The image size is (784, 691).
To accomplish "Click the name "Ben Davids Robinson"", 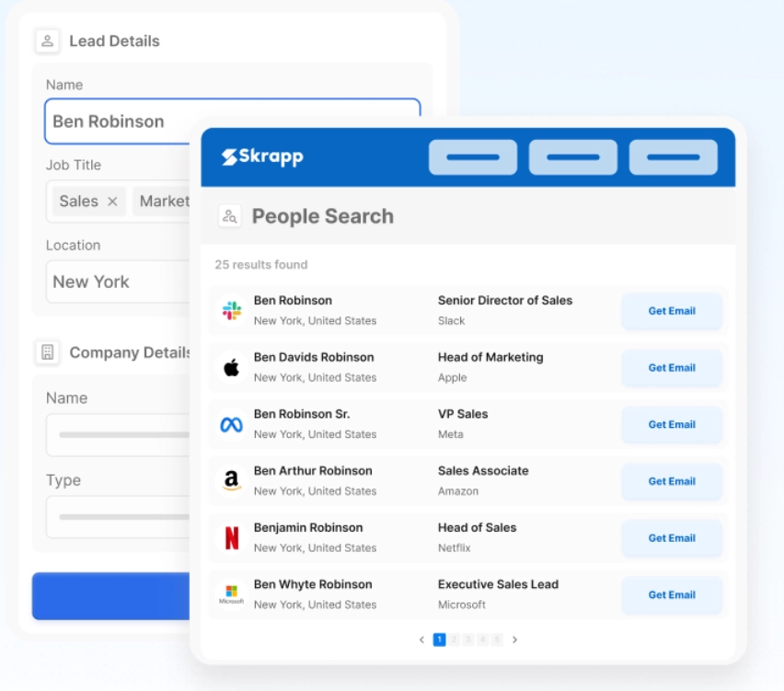I will pos(314,358).
